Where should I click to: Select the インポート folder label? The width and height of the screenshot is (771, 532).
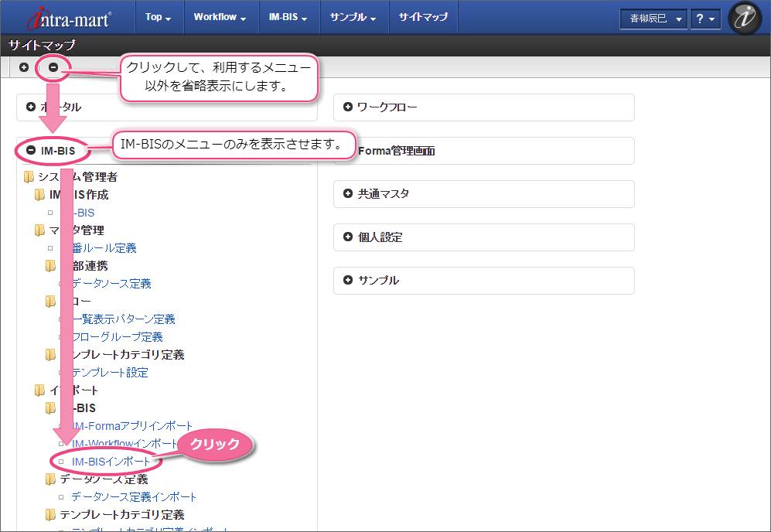point(73,390)
